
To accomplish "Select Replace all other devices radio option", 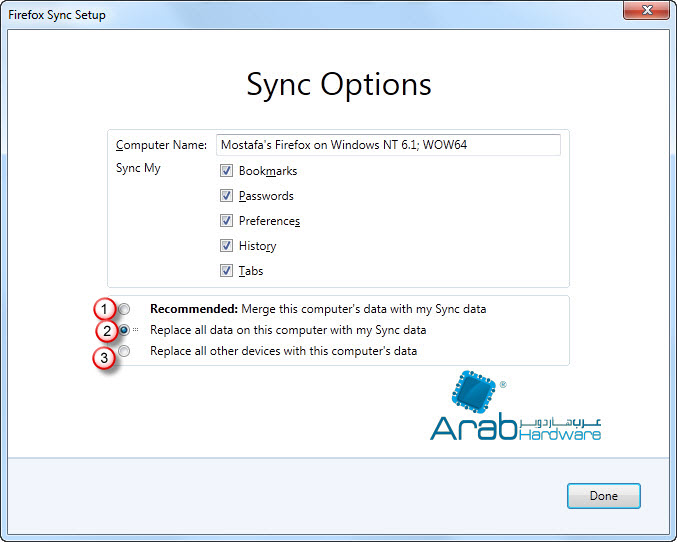I will [x=124, y=351].
